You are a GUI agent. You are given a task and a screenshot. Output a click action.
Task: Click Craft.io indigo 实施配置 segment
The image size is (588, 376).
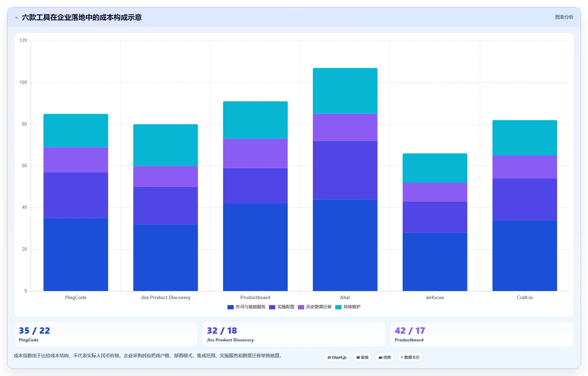tap(525, 199)
